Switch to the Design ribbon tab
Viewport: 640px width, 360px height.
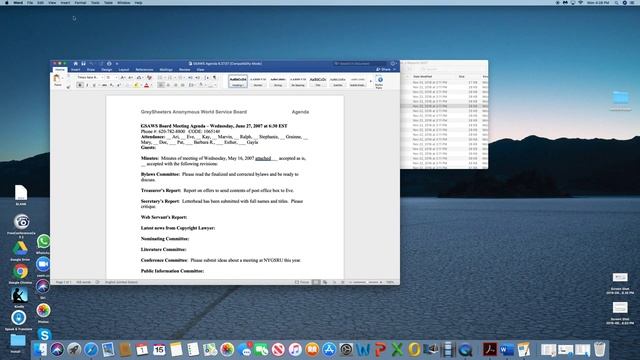coord(107,70)
